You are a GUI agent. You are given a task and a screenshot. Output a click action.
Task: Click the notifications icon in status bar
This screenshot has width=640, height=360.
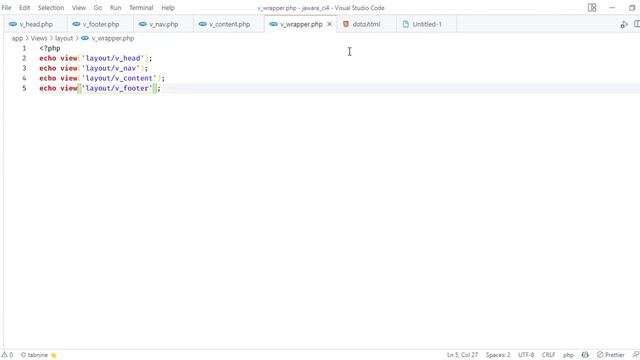point(636,355)
